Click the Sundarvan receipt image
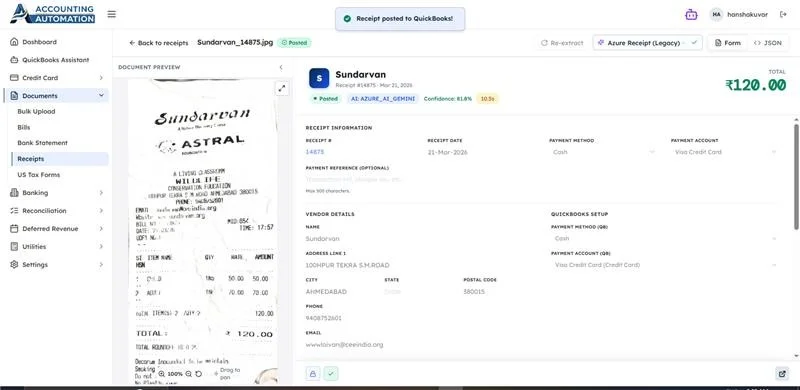Image resolution: width=800 pixels, height=390 pixels. pos(203,231)
